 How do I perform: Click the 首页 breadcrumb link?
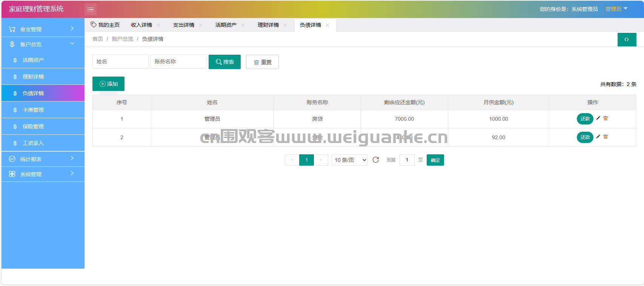coord(98,39)
